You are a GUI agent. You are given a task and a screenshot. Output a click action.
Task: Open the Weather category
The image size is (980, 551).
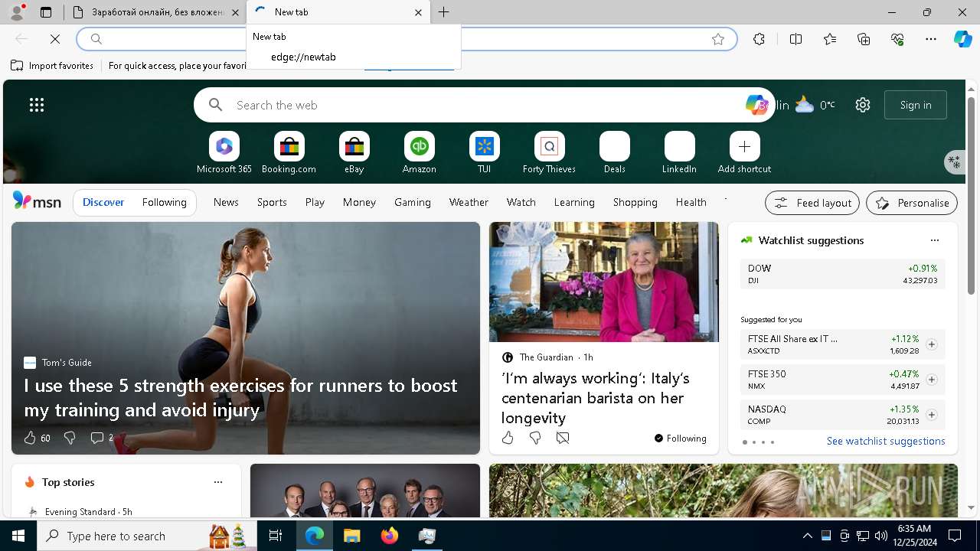(x=469, y=202)
